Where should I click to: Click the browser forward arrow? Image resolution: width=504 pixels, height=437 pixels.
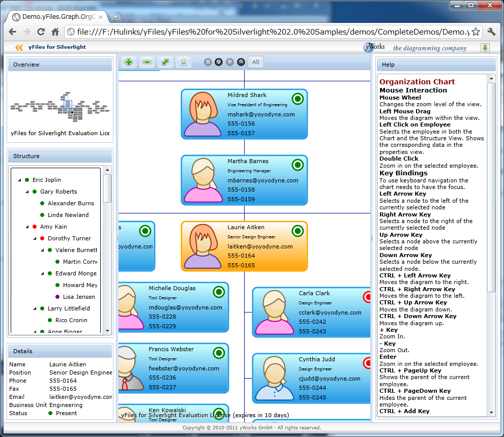[26, 32]
